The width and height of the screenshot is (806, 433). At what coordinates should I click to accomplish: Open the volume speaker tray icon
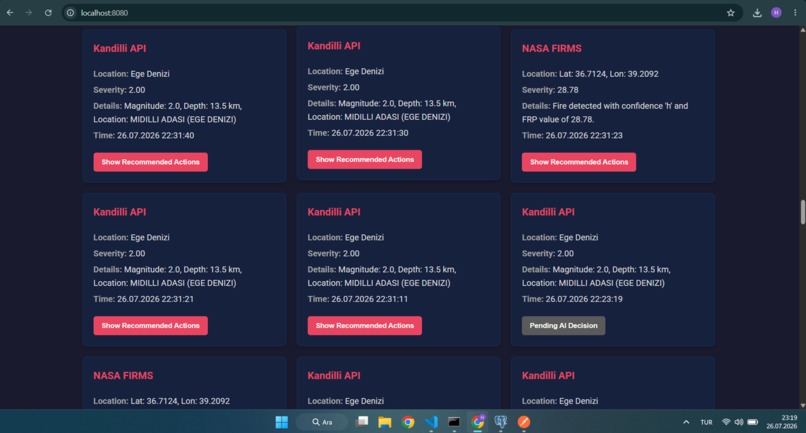point(739,422)
